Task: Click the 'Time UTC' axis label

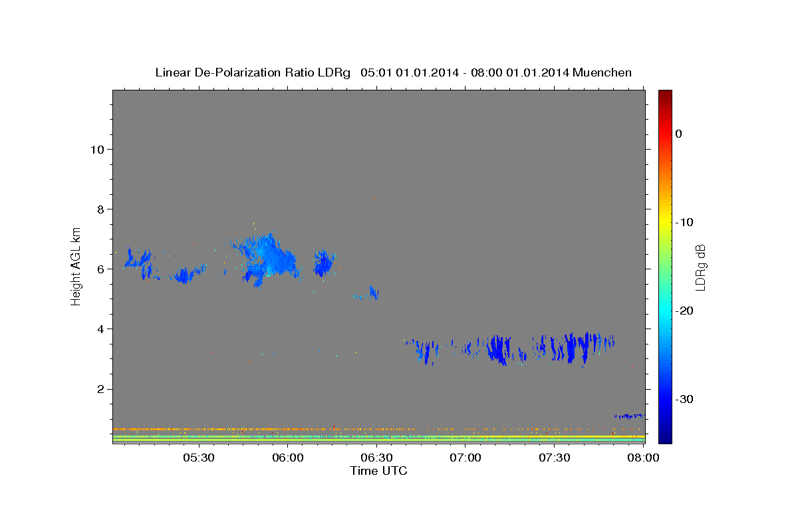Action: 378,471
